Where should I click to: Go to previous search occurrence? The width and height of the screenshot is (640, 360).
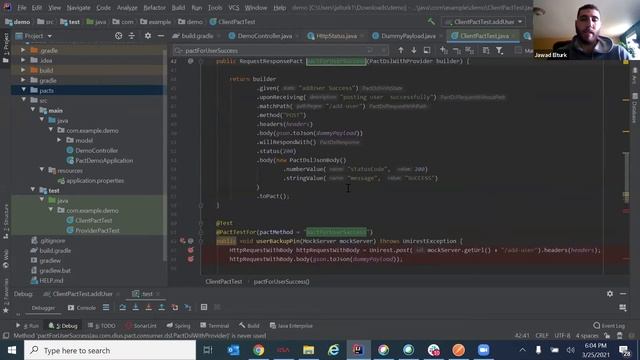401,50
